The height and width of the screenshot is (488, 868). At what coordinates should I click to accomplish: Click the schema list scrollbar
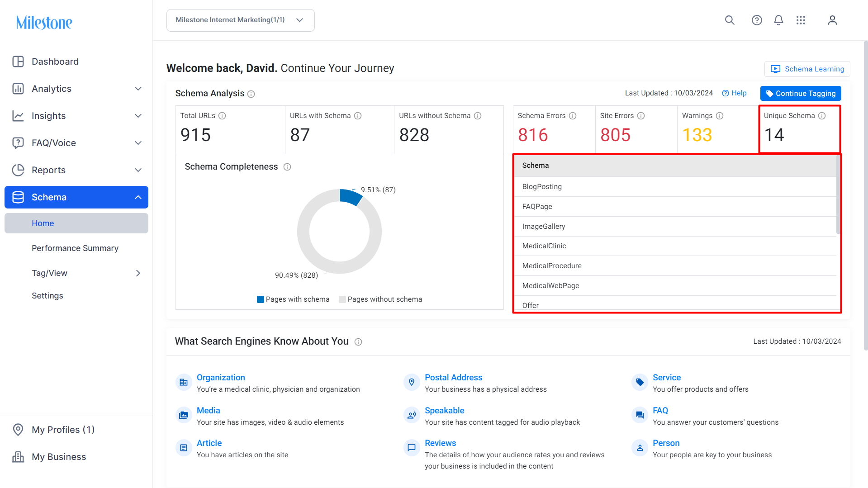pos(838,194)
